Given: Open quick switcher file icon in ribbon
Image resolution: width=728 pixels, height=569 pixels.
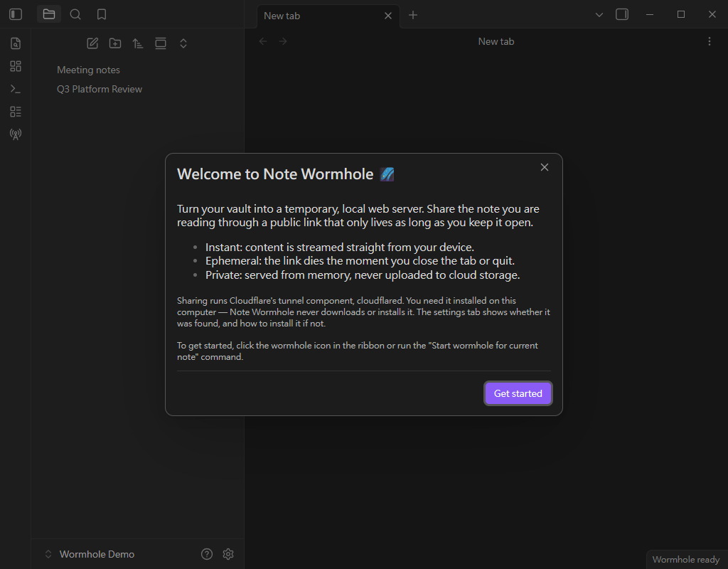Looking at the screenshot, I should pyautogui.click(x=16, y=43).
